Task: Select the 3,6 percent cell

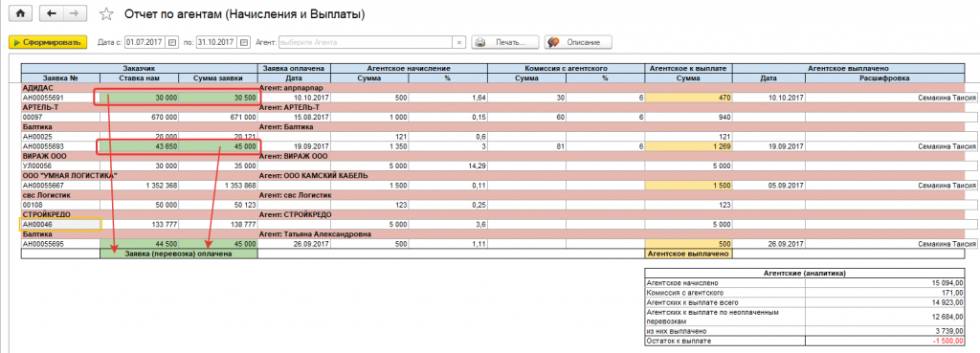Action: tap(448, 224)
